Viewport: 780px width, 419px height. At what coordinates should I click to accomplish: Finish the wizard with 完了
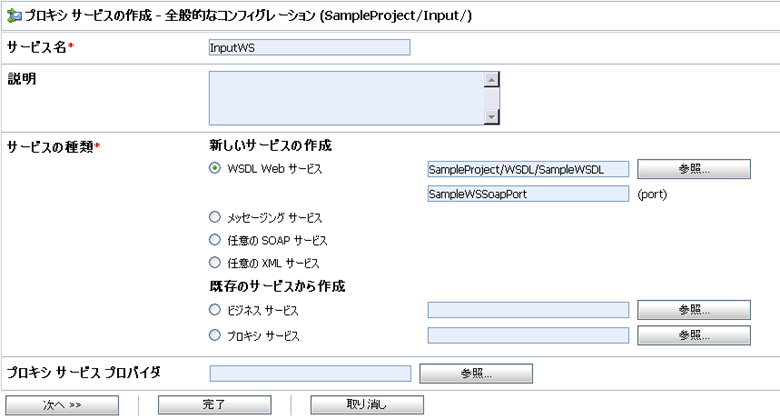point(214,405)
